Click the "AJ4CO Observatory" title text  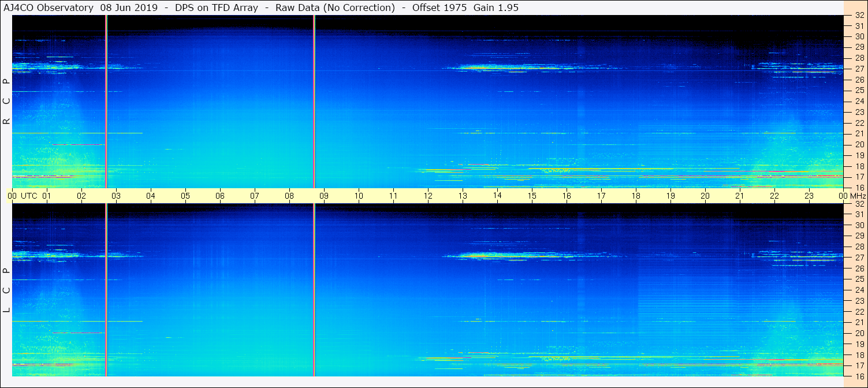click(x=49, y=8)
